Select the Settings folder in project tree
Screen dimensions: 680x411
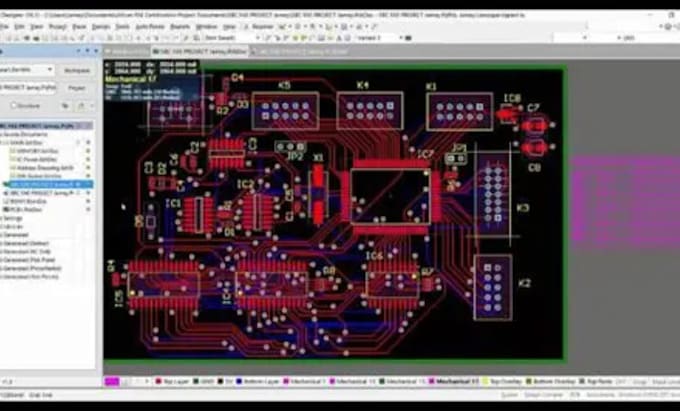pos(13,218)
